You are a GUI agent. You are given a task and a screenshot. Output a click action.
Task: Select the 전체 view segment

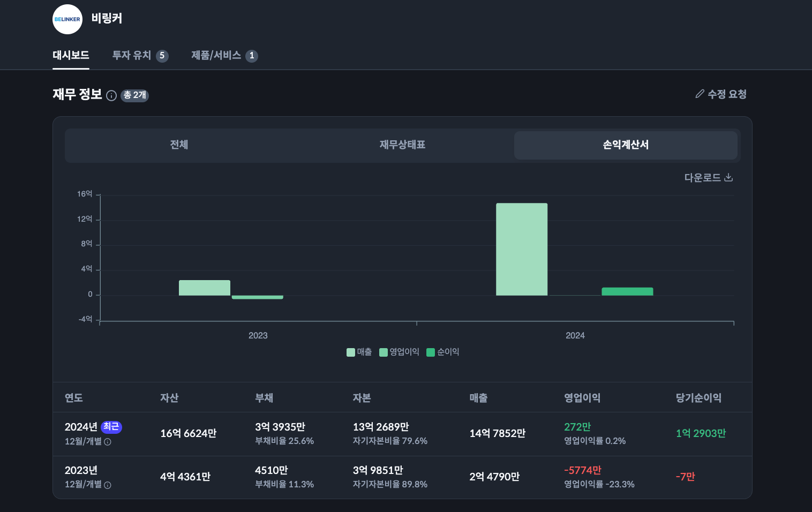179,145
